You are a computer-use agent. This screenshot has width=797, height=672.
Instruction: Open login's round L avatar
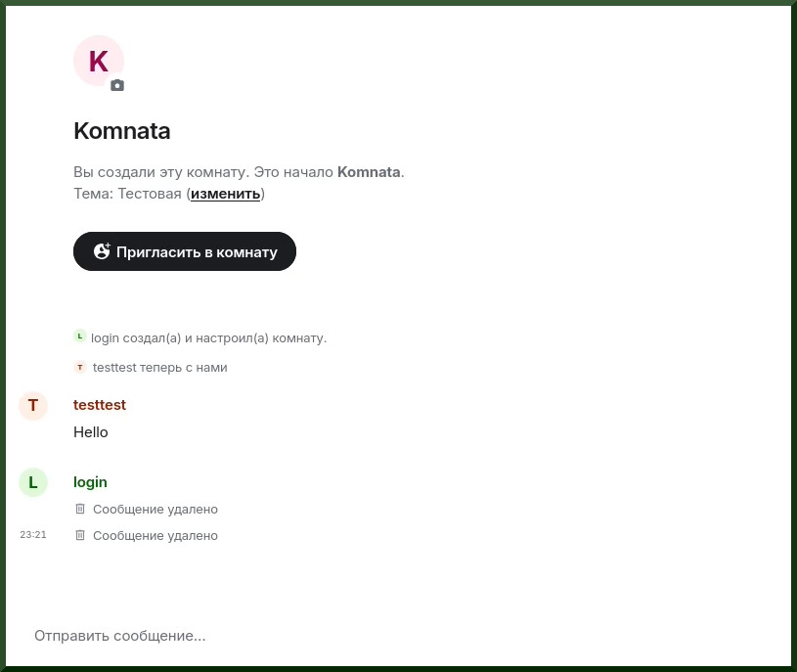33,482
